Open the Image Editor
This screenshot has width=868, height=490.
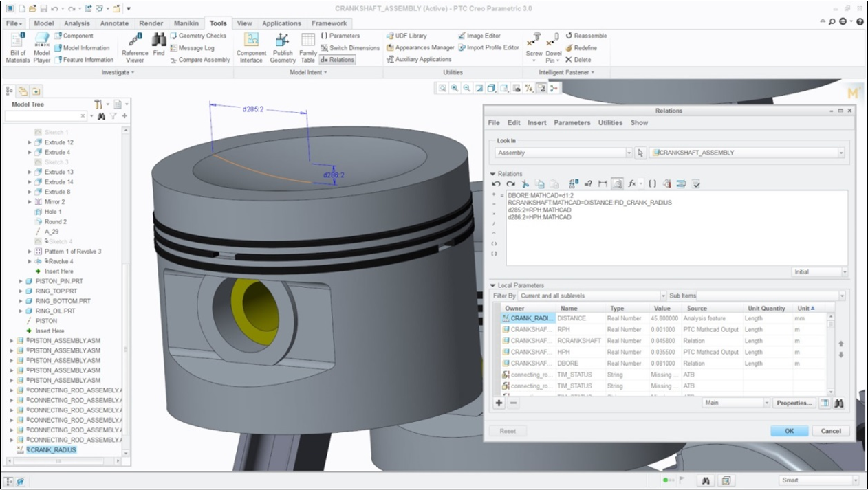click(x=479, y=36)
